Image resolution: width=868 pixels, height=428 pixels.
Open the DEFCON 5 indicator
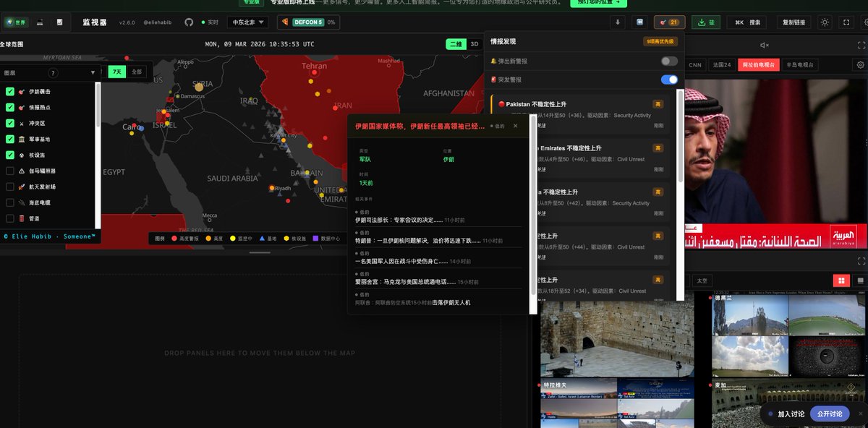click(308, 22)
